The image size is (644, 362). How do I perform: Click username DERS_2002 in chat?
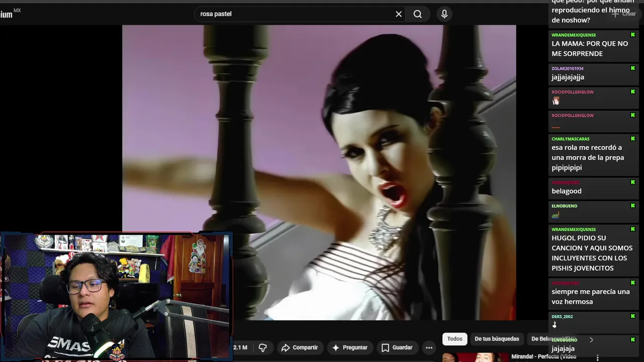point(562,316)
